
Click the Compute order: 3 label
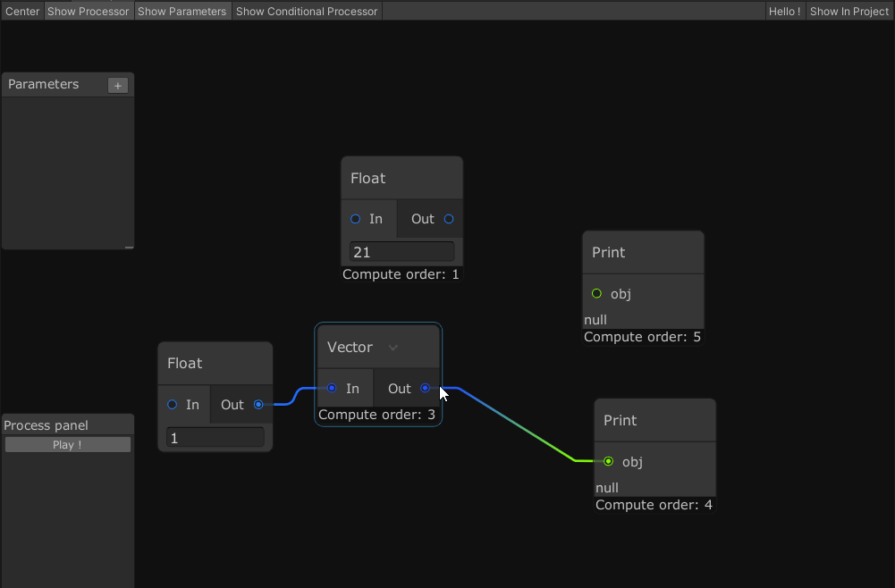coord(376,415)
